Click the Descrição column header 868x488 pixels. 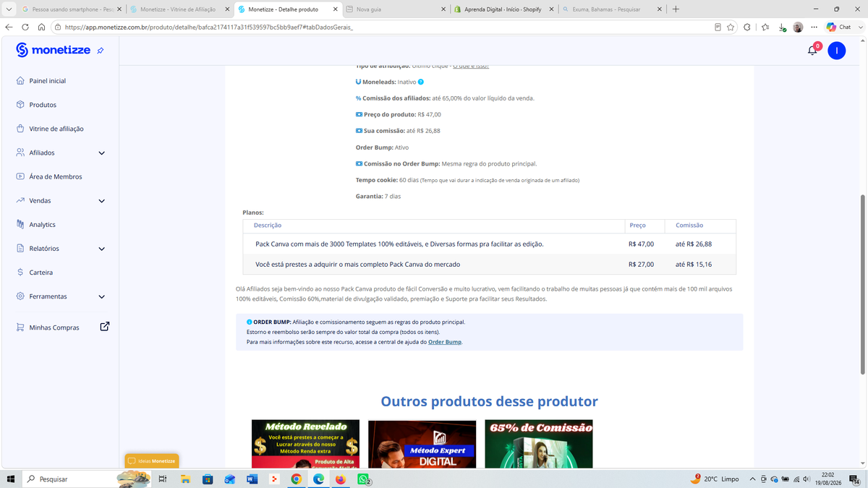tap(268, 226)
